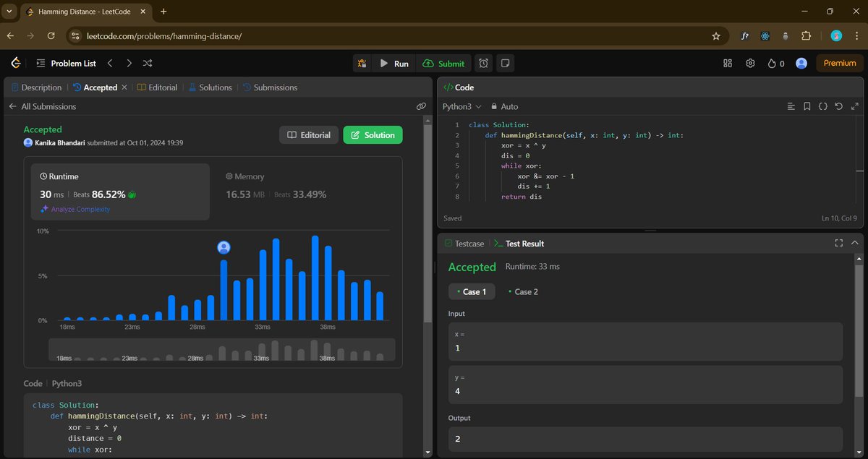Select the Memory stats card
This screenshot has height=459, width=868.
point(307,192)
